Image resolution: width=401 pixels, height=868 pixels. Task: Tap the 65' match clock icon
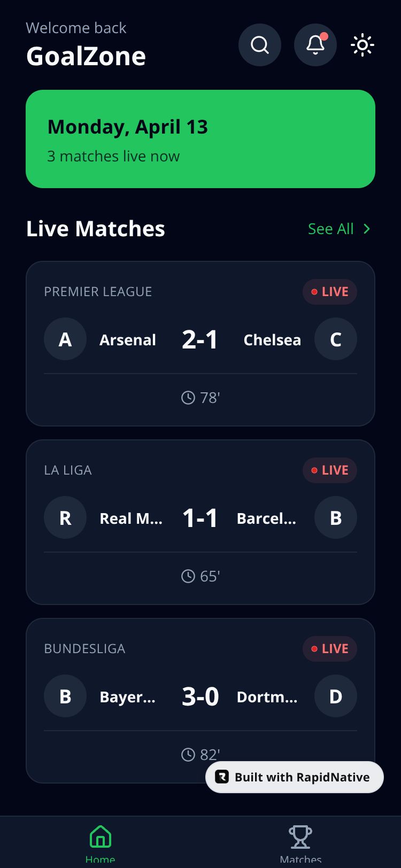click(x=188, y=576)
